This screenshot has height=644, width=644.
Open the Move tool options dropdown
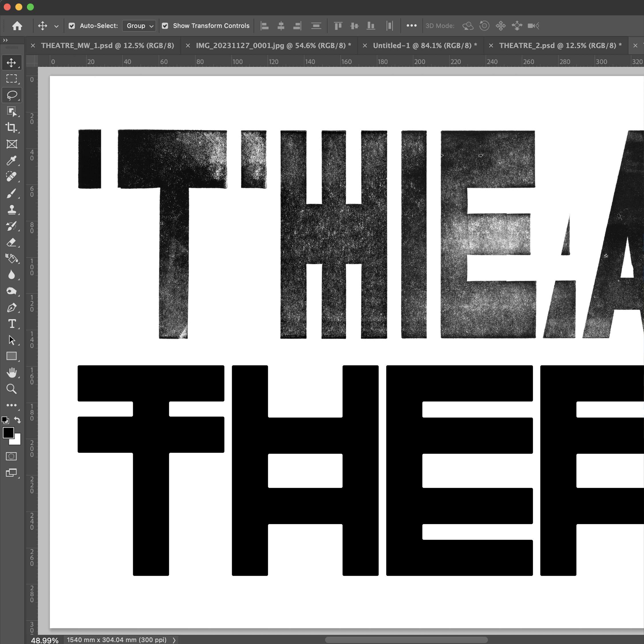pyautogui.click(x=56, y=26)
